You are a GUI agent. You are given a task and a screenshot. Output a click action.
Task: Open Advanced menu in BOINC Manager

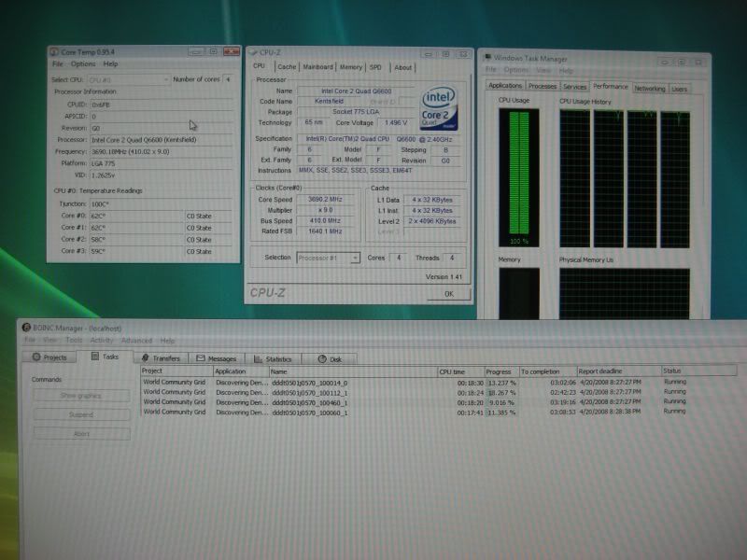point(136,341)
